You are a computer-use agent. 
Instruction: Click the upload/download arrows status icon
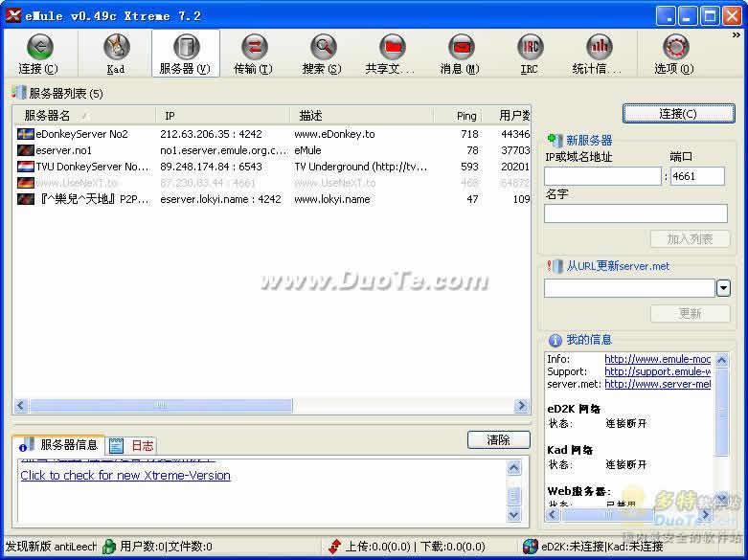pos(335,547)
